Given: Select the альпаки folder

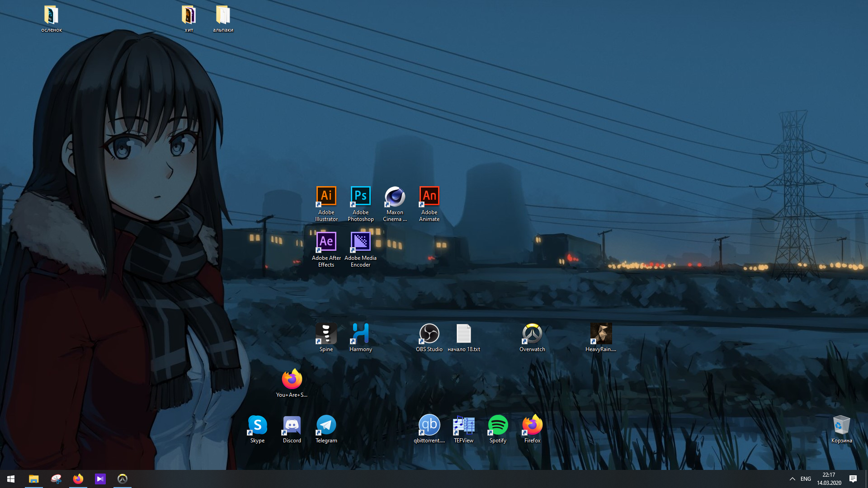Looking at the screenshot, I should [223, 19].
